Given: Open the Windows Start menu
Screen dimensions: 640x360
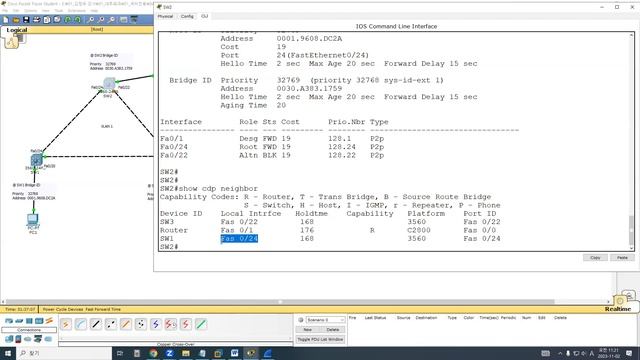Looking at the screenshot, I should point(7,353).
